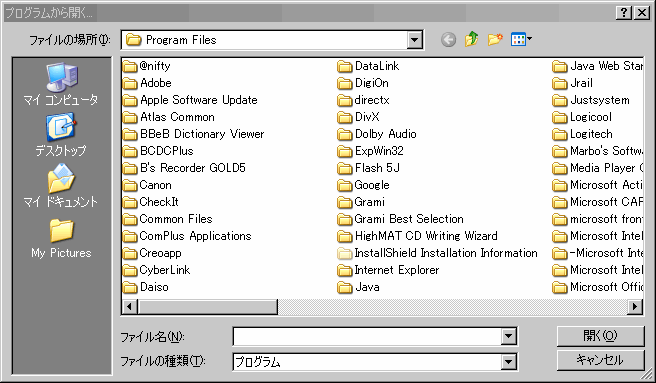This screenshot has width=656, height=383.
Task: Close the プログラムから開く dialog
Action: click(641, 13)
